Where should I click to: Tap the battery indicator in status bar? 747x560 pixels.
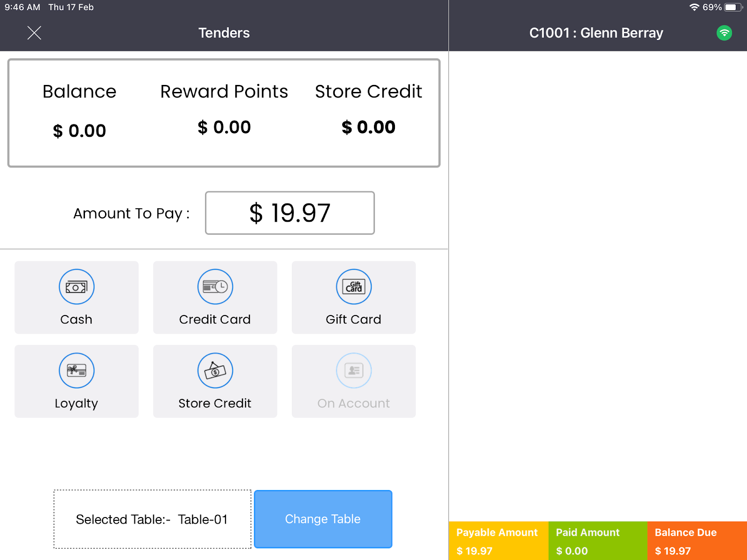[x=732, y=7]
